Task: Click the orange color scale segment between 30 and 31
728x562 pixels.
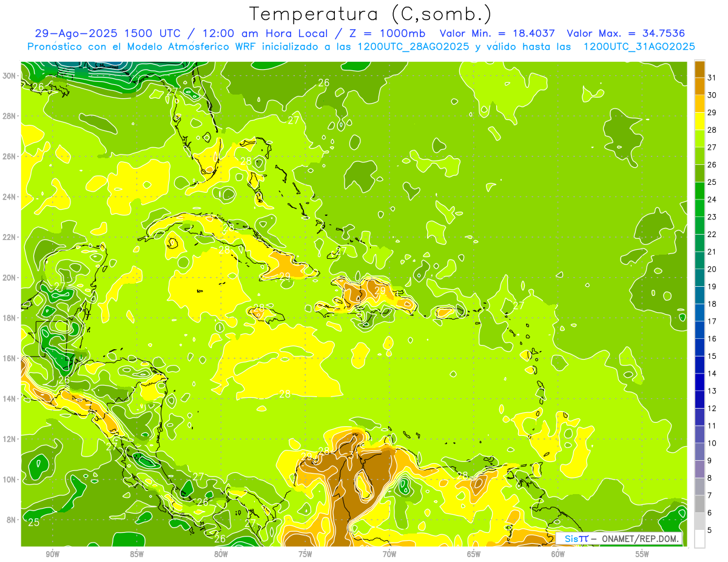Action: (x=699, y=86)
